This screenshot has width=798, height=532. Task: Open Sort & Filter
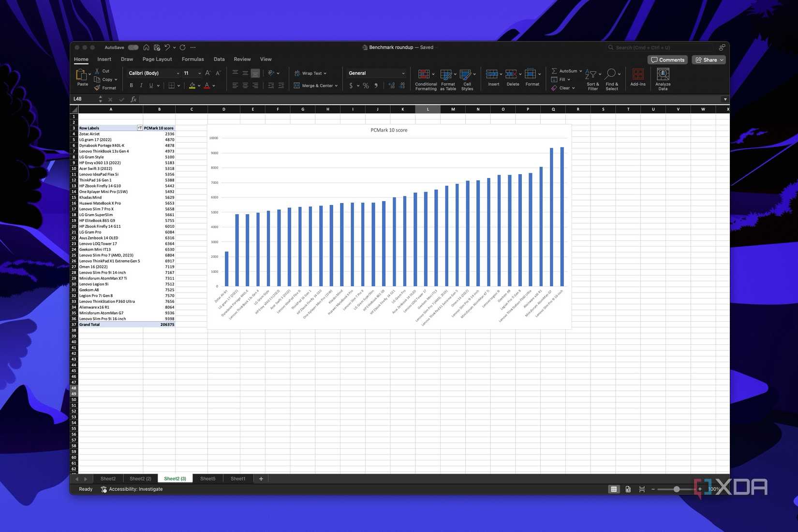tap(592, 79)
